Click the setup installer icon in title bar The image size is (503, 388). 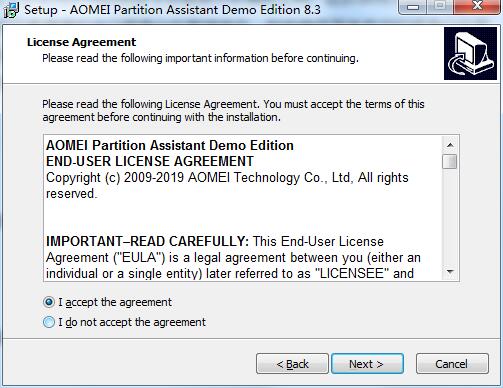11,10
